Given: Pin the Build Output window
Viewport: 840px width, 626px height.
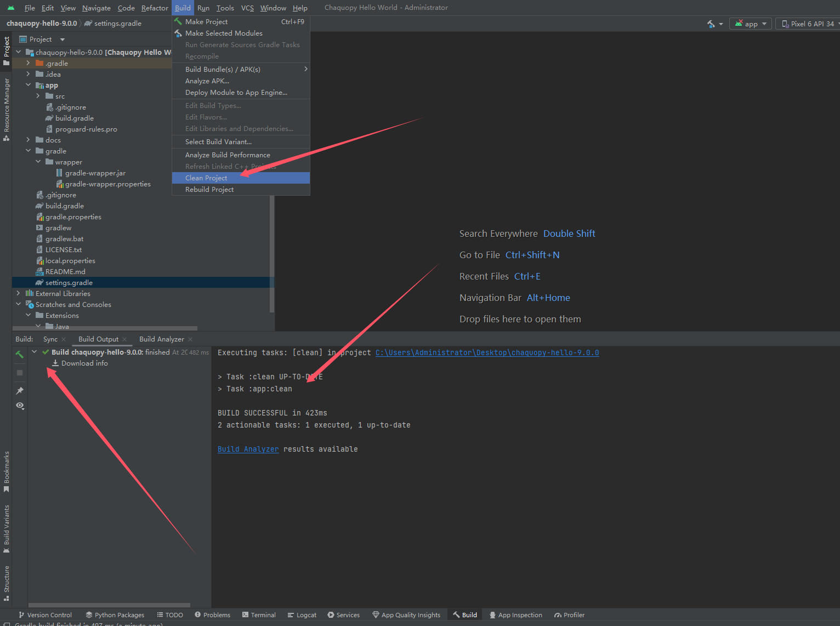Looking at the screenshot, I should [x=20, y=390].
